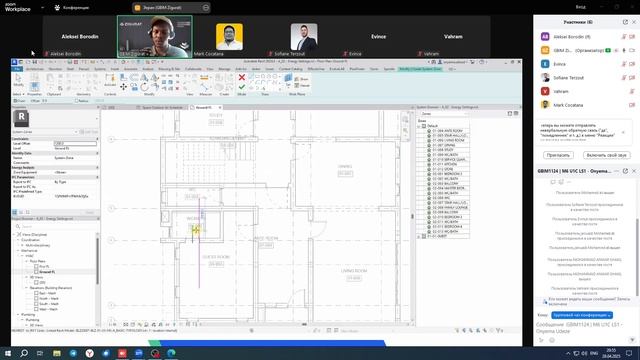The height and width of the screenshot is (360, 640).
Task: Click the Zoom chat vertical scrollbar
Action: click(637, 257)
